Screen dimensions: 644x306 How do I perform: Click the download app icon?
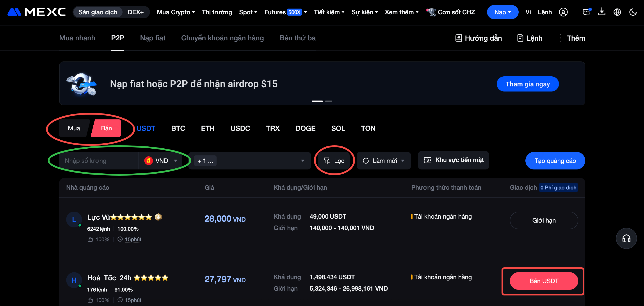(x=602, y=12)
